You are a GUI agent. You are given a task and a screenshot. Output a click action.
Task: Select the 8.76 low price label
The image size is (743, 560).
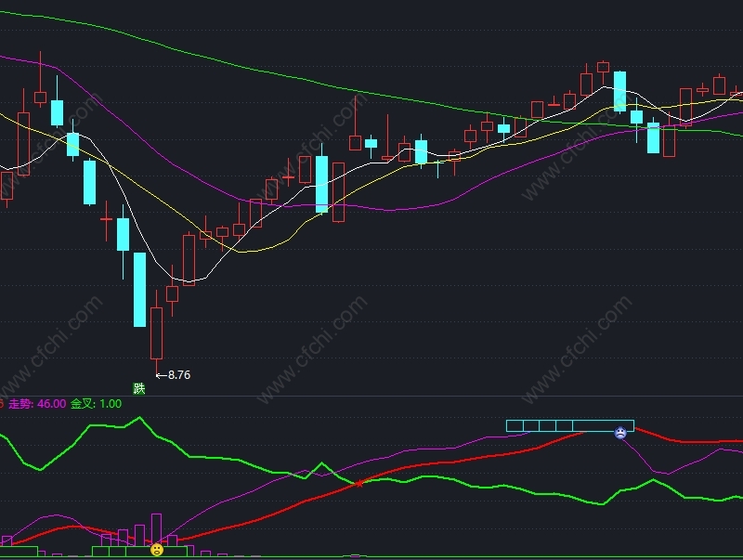coord(179,375)
